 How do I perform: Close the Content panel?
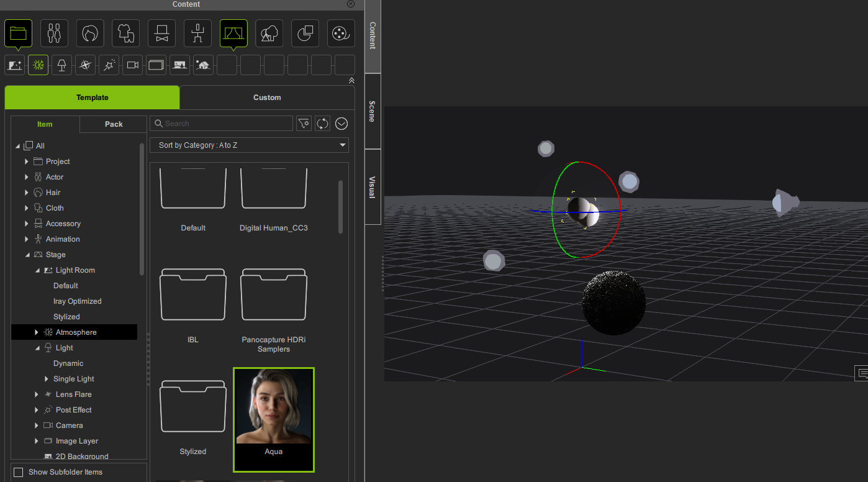(x=351, y=4)
